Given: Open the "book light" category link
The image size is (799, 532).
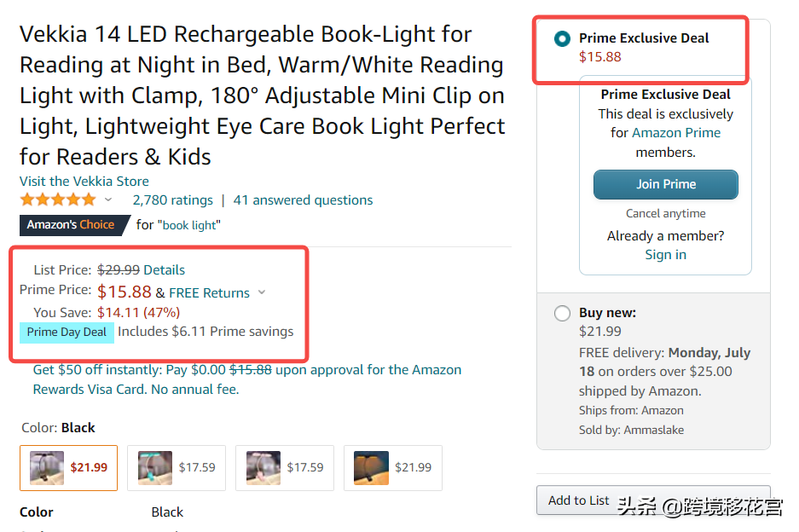Looking at the screenshot, I should coord(191,226).
